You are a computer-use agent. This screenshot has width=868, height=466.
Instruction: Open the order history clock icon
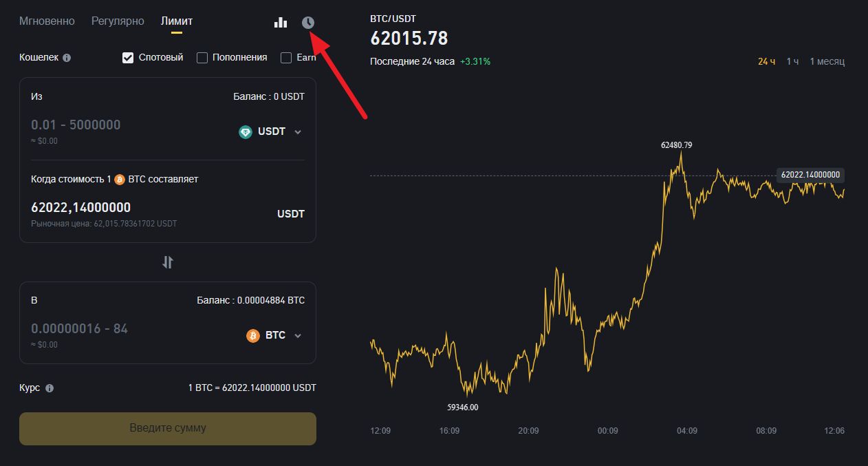click(x=307, y=21)
